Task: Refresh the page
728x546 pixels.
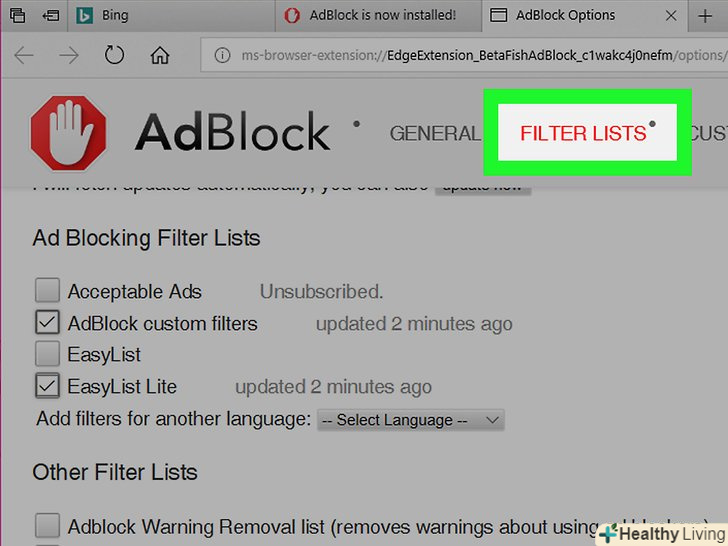Action: point(114,56)
